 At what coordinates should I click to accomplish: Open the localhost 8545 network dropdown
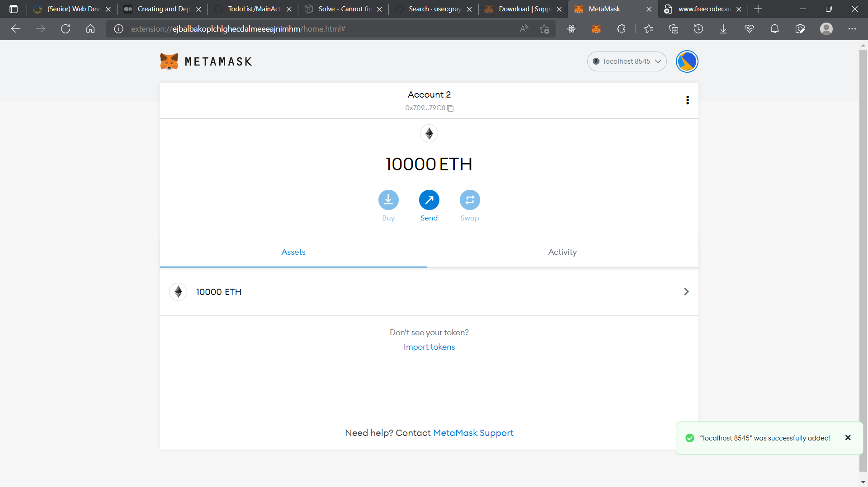pyautogui.click(x=627, y=61)
